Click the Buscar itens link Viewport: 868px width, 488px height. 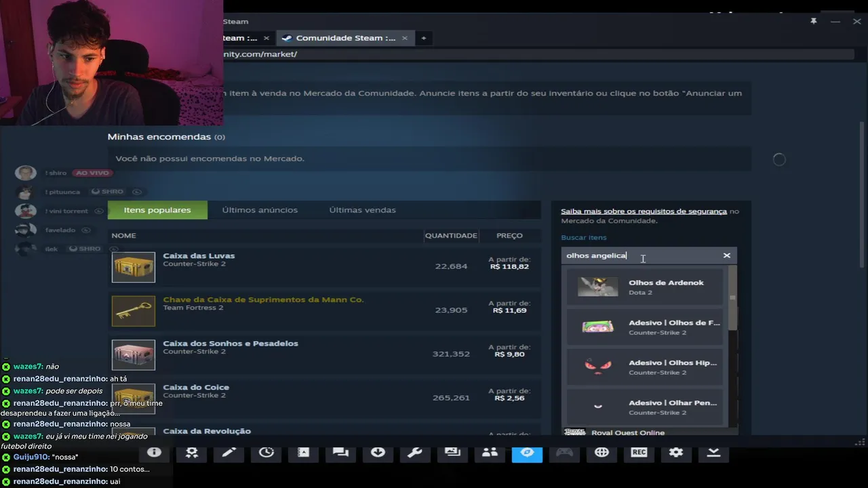583,237
